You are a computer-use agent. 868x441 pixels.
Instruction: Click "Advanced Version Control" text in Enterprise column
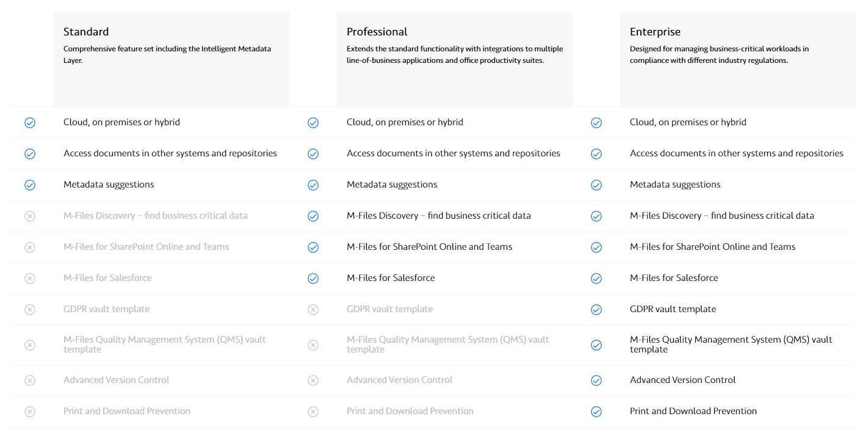(683, 380)
